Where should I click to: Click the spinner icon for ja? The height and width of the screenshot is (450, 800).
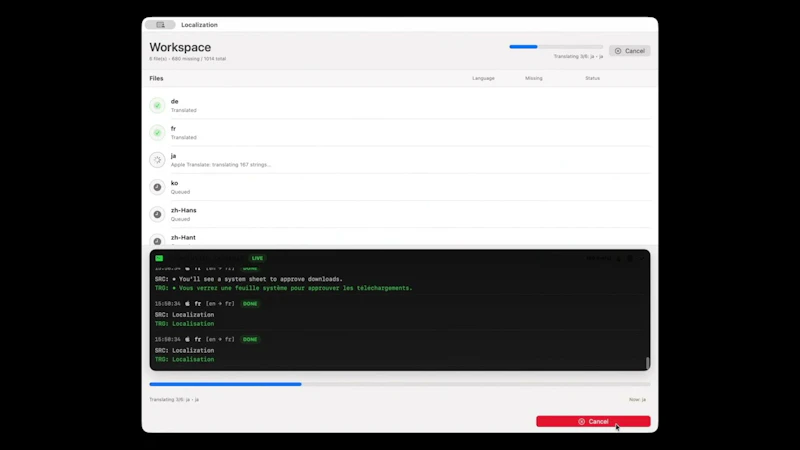157,160
